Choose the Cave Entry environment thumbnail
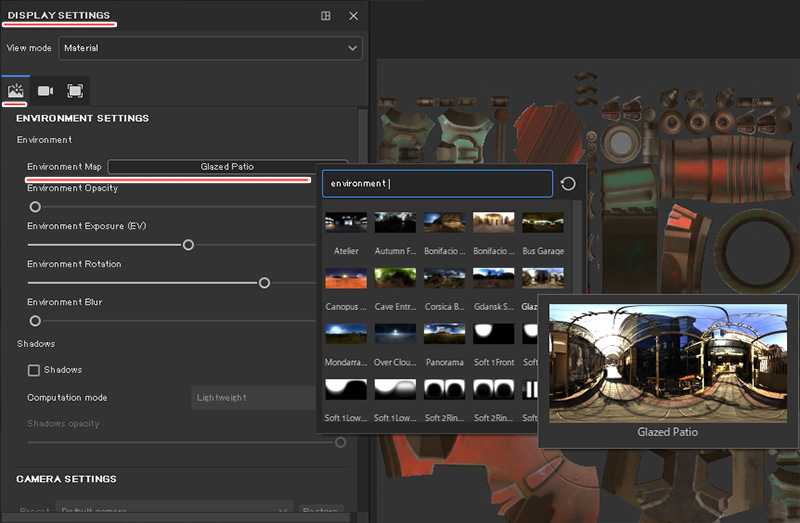 pos(394,278)
